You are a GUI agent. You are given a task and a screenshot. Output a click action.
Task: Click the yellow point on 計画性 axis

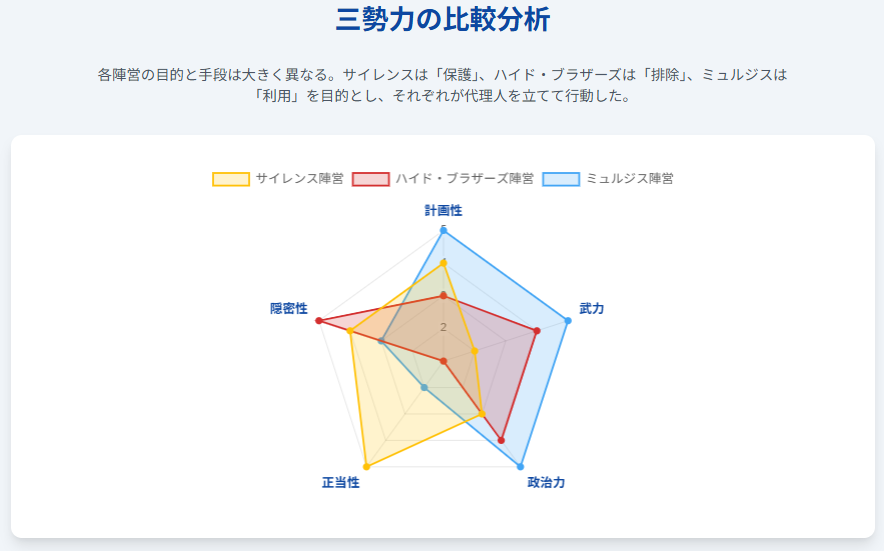pos(443,263)
